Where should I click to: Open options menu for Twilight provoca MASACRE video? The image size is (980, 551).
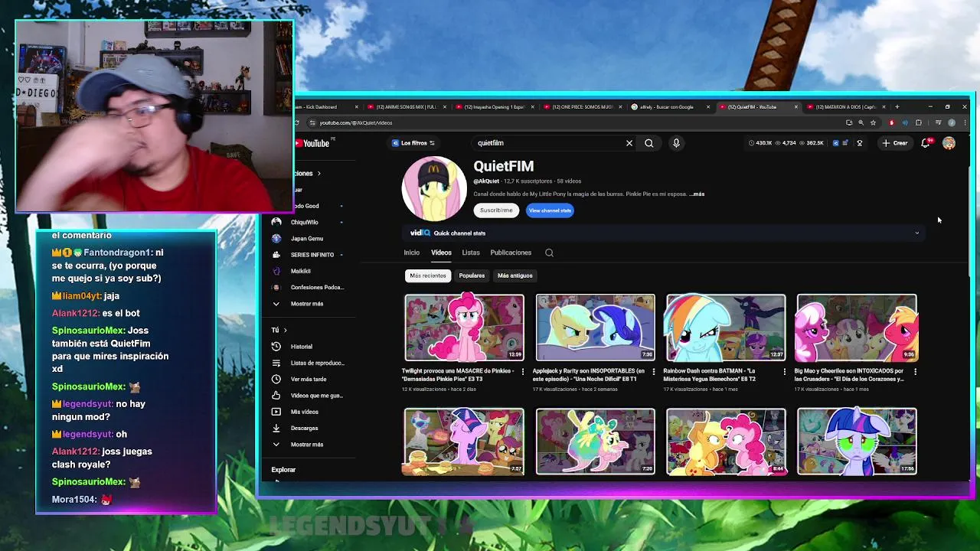point(523,372)
